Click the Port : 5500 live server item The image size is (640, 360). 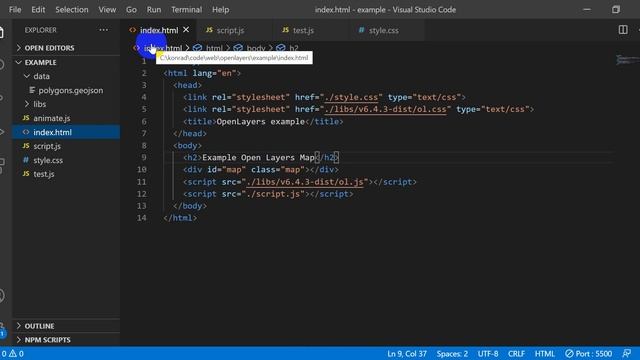tap(588, 353)
